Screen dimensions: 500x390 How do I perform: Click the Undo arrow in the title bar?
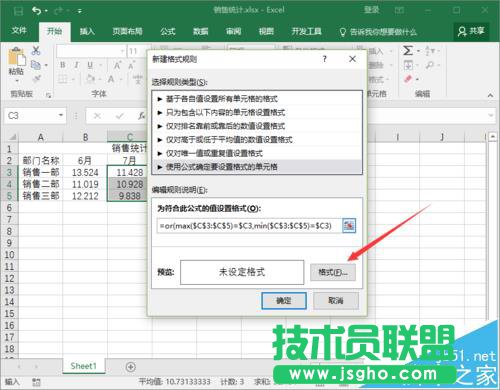[x=36, y=11]
